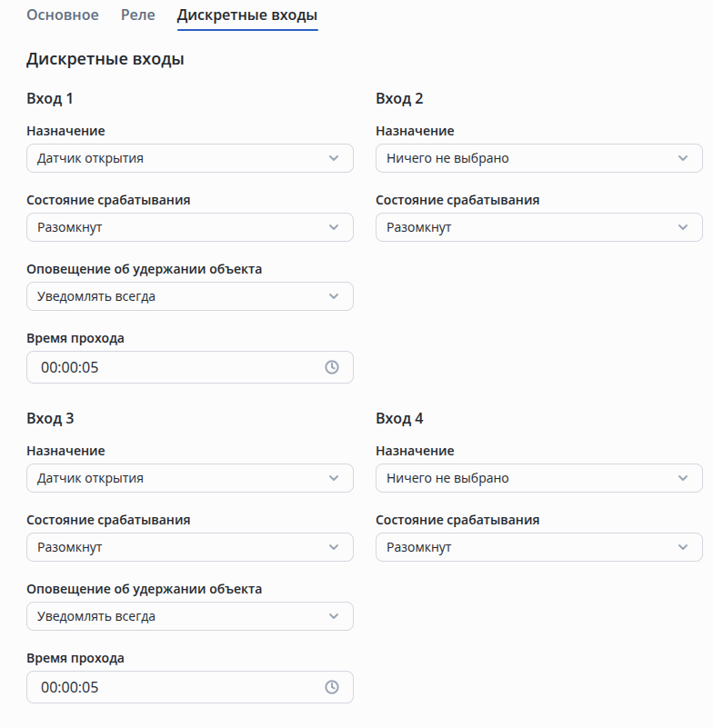Click chevron arrow of Вход 4 Состояние срабатывания

coord(683,547)
